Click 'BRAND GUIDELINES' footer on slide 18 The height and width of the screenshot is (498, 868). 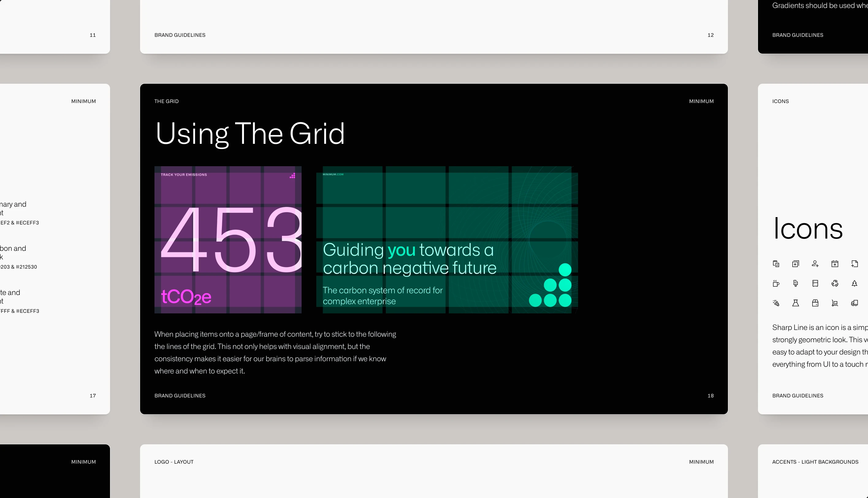tap(180, 395)
